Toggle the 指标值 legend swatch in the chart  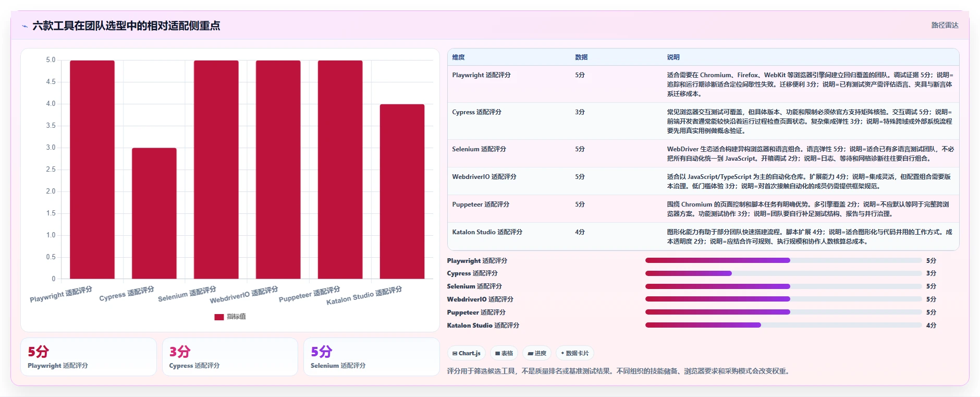tap(219, 317)
